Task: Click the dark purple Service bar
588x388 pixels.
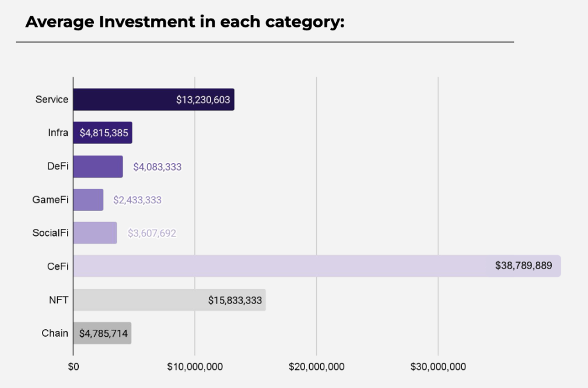Action: [x=154, y=100]
